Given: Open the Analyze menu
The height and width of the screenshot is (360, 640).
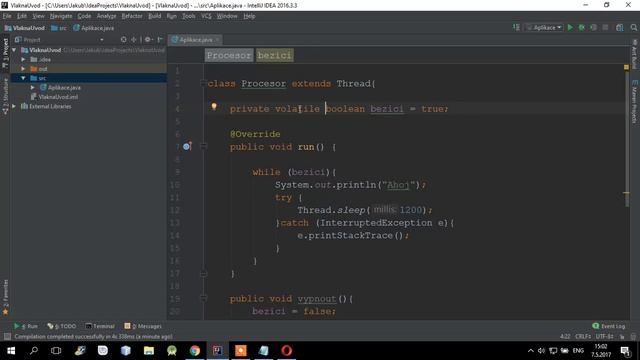Looking at the screenshot, I should [107, 16].
